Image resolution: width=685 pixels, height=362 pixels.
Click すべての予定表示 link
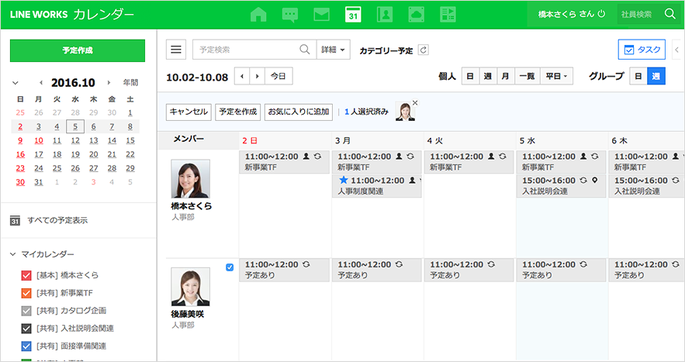[x=58, y=221]
